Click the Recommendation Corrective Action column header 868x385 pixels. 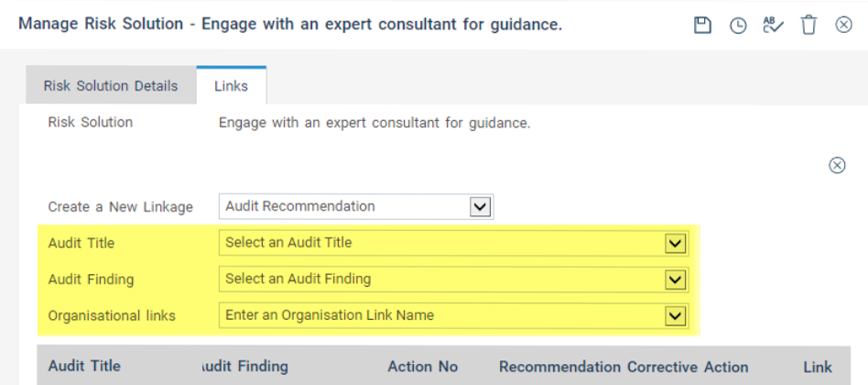point(624,367)
